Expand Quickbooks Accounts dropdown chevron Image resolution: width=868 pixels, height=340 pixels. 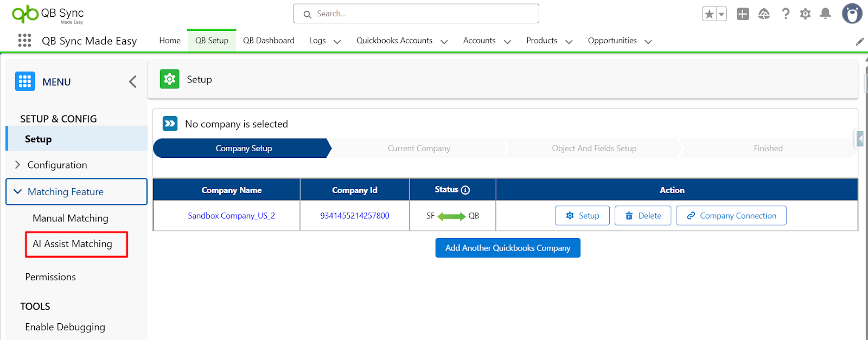pyautogui.click(x=444, y=42)
